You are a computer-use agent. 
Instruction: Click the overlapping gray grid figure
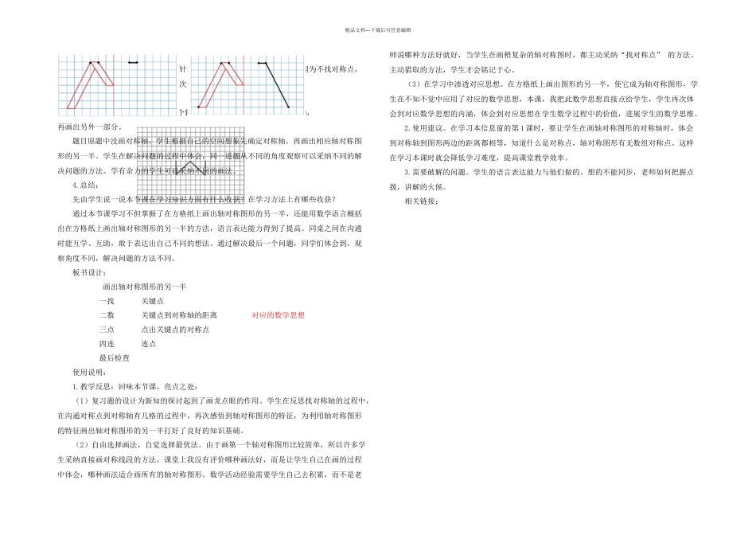click(x=190, y=165)
